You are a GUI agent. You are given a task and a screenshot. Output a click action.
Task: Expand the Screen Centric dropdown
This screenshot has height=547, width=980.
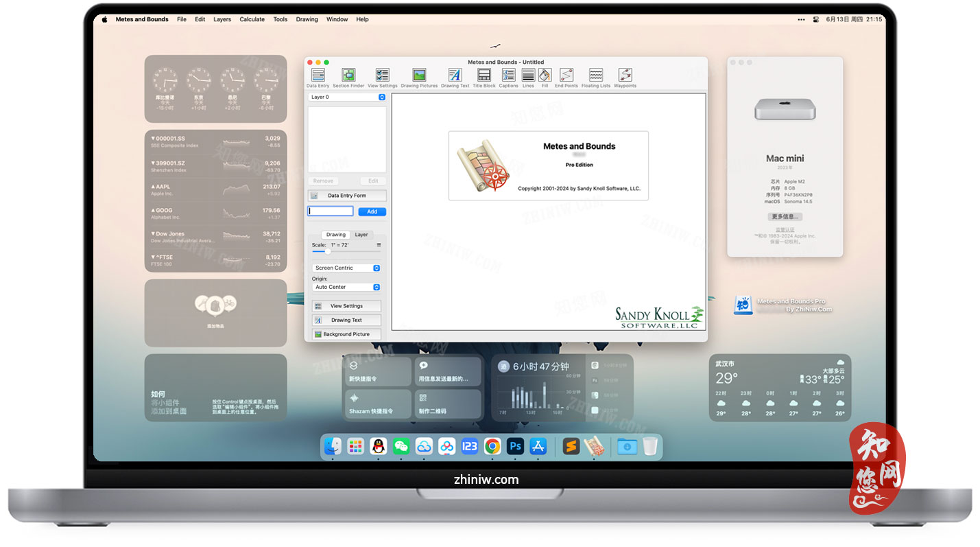pyautogui.click(x=346, y=268)
